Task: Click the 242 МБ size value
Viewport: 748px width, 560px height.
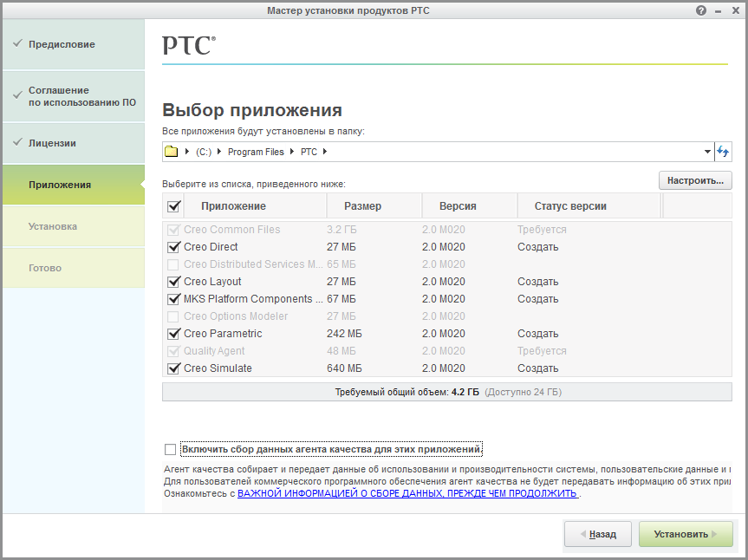Action: click(x=344, y=334)
